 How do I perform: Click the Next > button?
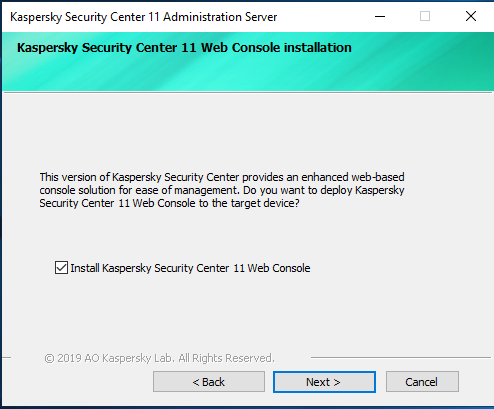[x=324, y=382]
